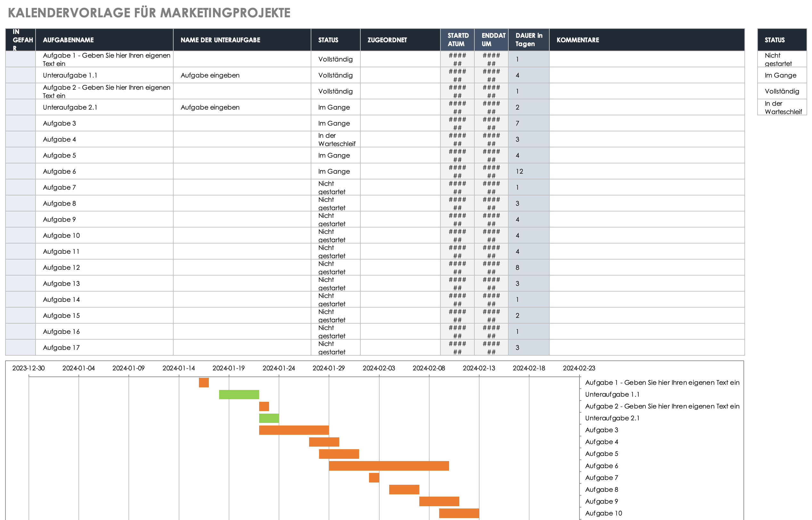
Task: Select the Aufgabe 13 name cell
Action: click(x=104, y=284)
